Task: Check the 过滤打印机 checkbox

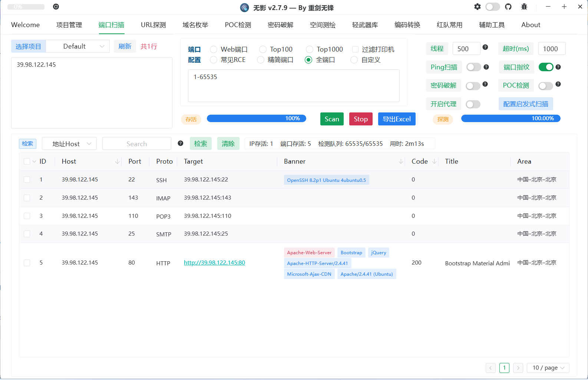Action: [355, 49]
